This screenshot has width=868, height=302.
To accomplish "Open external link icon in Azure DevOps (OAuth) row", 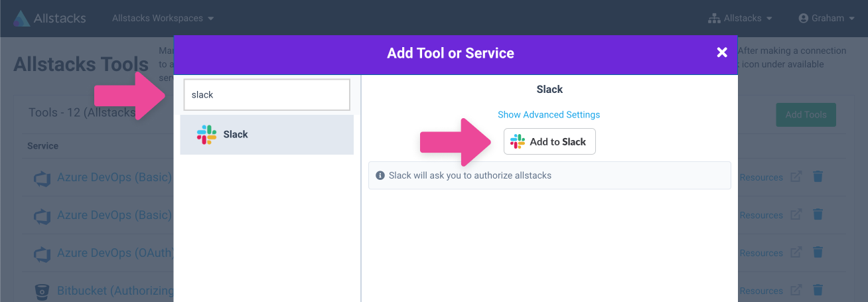I will (x=796, y=253).
